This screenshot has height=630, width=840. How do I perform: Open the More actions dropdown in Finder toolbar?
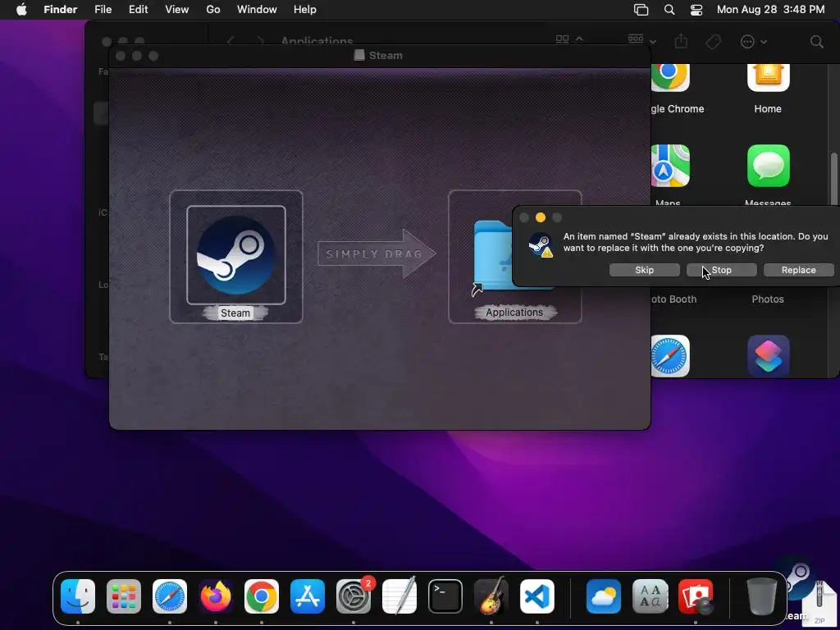(x=753, y=42)
